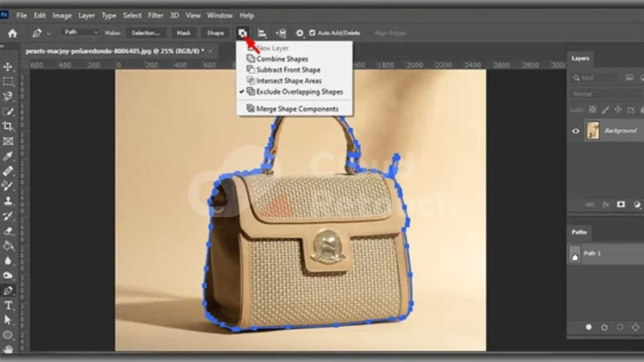Activate the Horizontal Type tool
This screenshot has width=644, height=362.
(8, 305)
